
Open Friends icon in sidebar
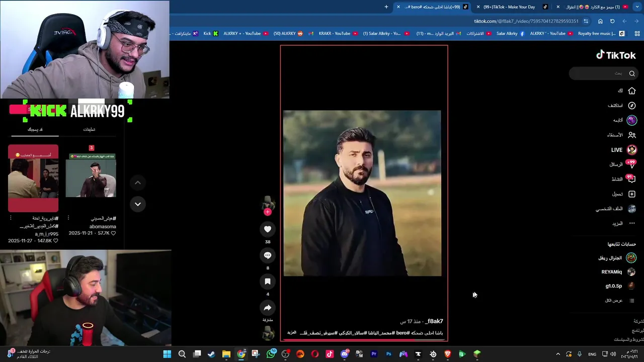(x=632, y=135)
